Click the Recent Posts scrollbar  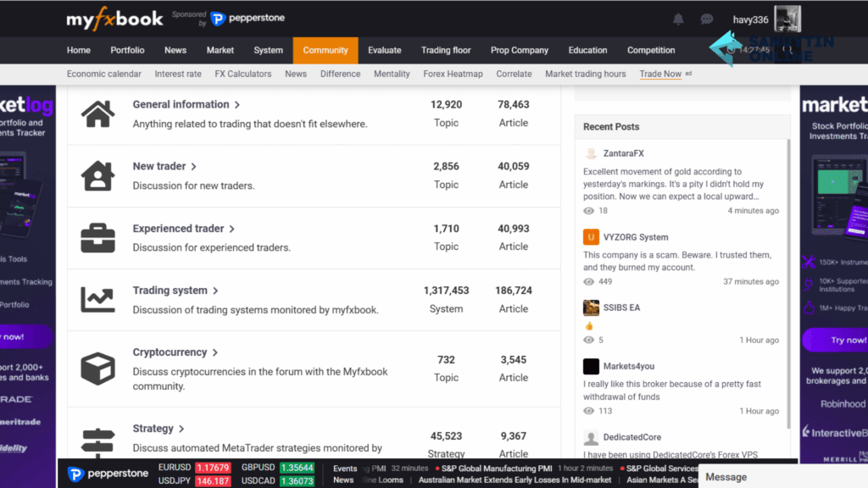pyautogui.click(x=788, y=285)
